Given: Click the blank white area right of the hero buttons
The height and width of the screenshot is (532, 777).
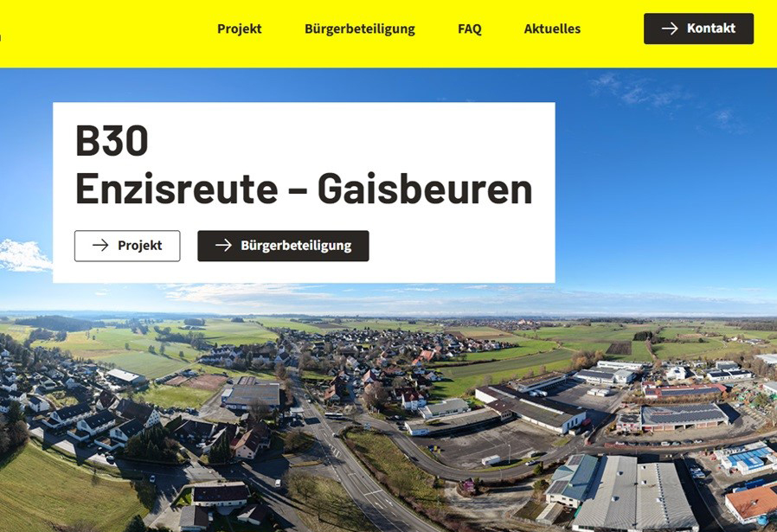Looking at the screenshot, I should pos(461,246).
